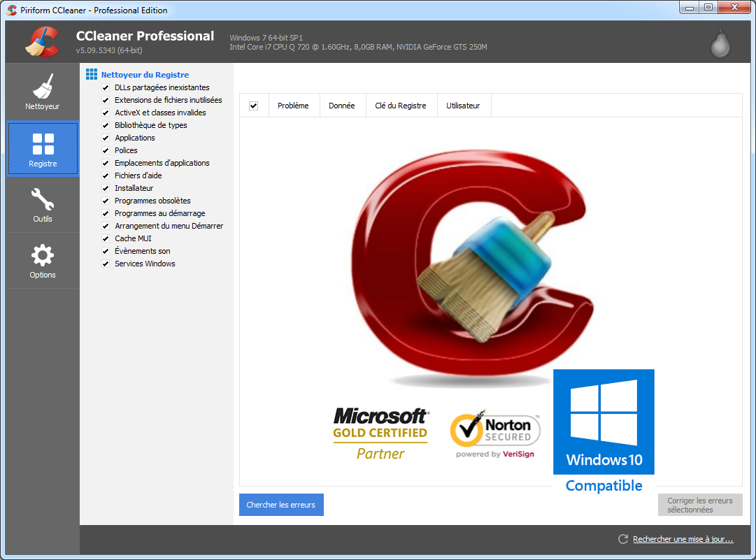Disable the Applications checkbox

[x=106, y=137]
